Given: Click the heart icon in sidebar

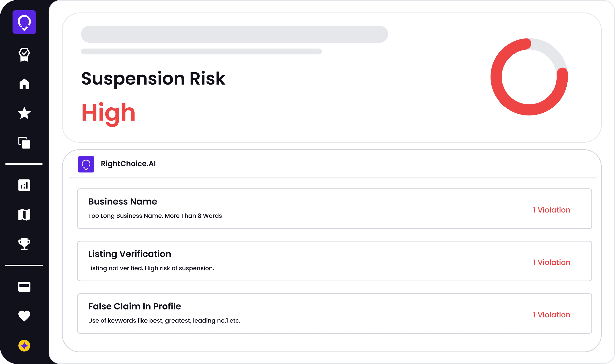Looking at the screenshot, I should coord(24,316).
